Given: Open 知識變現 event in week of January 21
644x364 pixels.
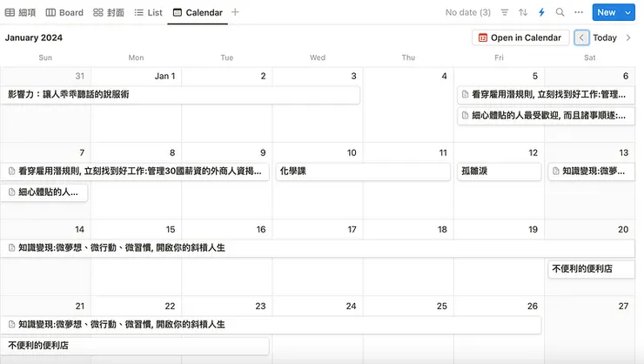Looking at the screenshot, I should pyautogui.click(x=271, y=325).
